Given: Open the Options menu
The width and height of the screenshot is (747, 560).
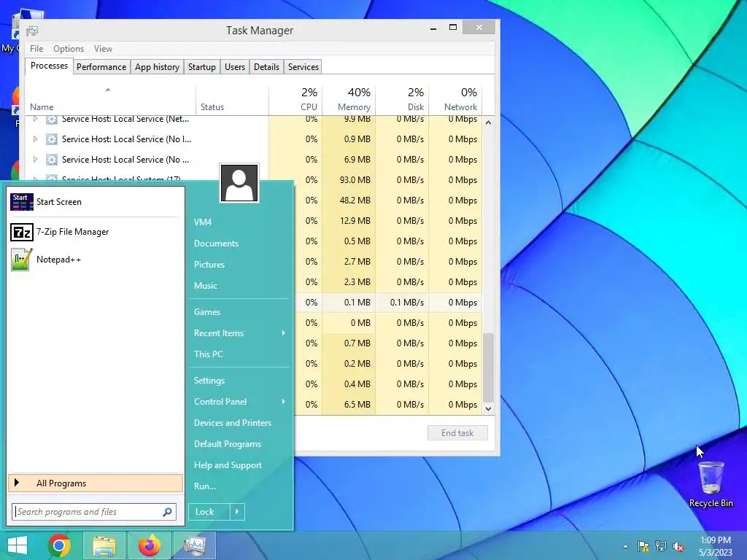Looking at the screenshot, I should point(68,49).
